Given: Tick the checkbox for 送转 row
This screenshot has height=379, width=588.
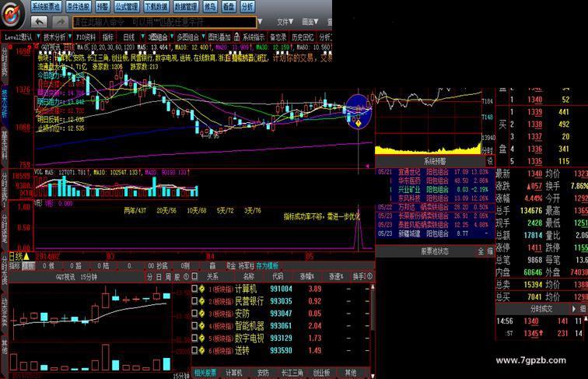Looking at the screenshot, I should 194,350.
